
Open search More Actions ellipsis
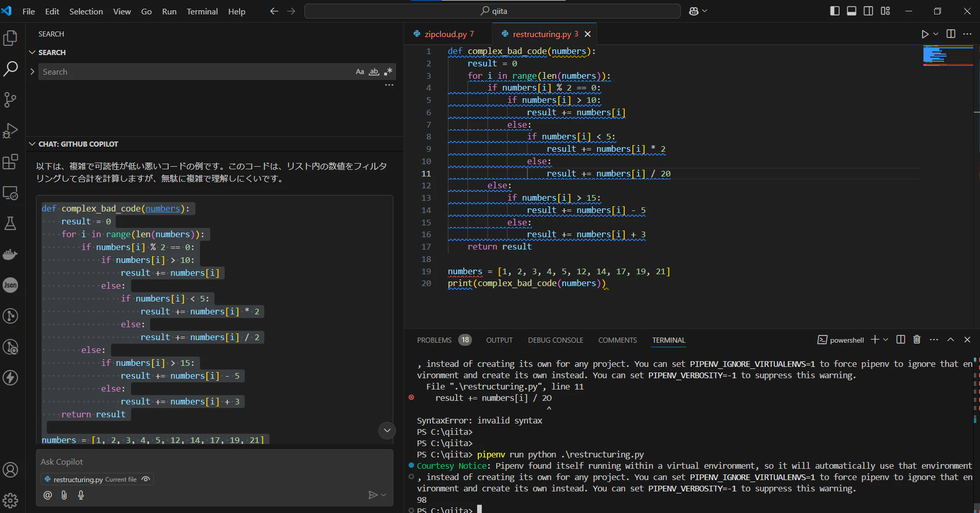[x=389, y=85]
